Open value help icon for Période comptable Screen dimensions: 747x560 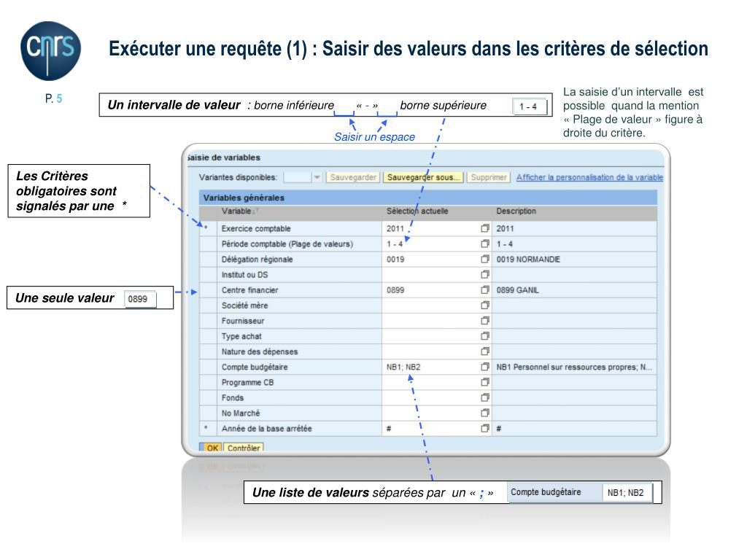485,244
